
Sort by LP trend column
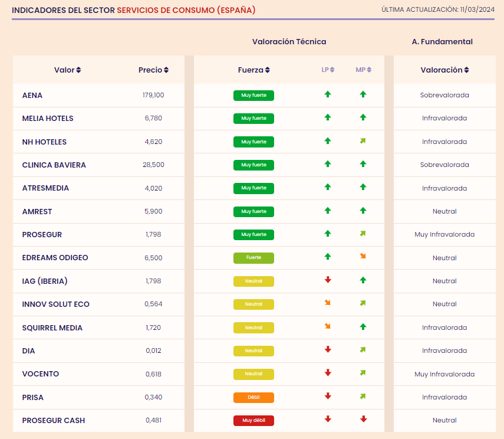click(328, 70)
